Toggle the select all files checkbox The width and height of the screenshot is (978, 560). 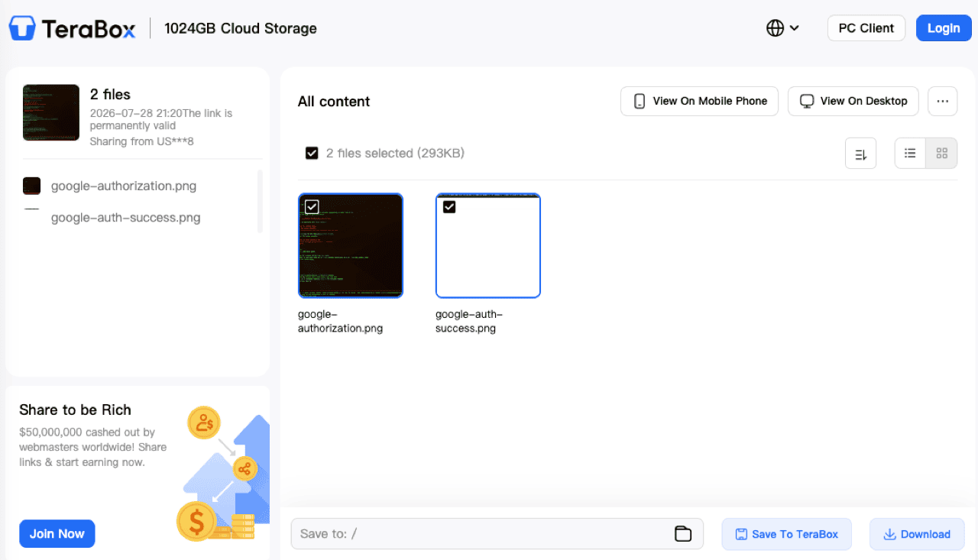312,153
